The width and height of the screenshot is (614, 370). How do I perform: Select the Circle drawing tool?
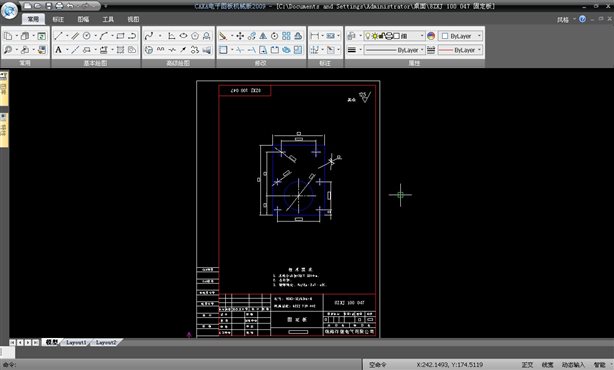87,36
